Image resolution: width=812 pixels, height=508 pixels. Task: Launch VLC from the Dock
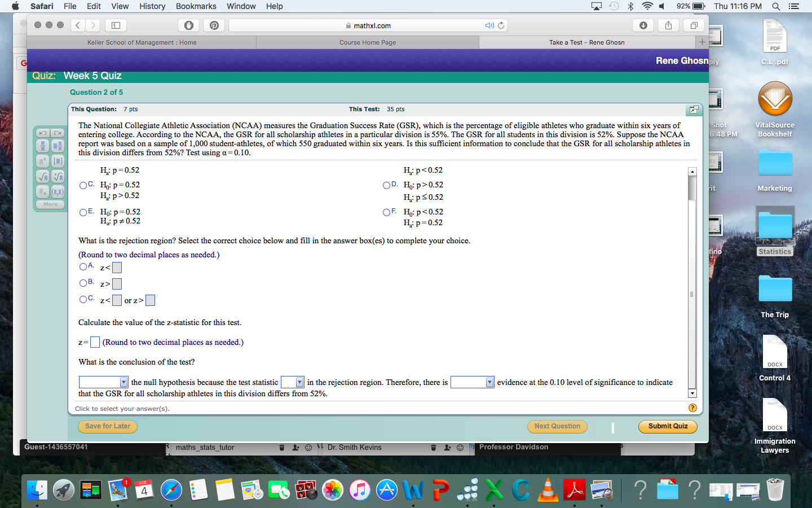pyautogui.click(x=548, y=489)
